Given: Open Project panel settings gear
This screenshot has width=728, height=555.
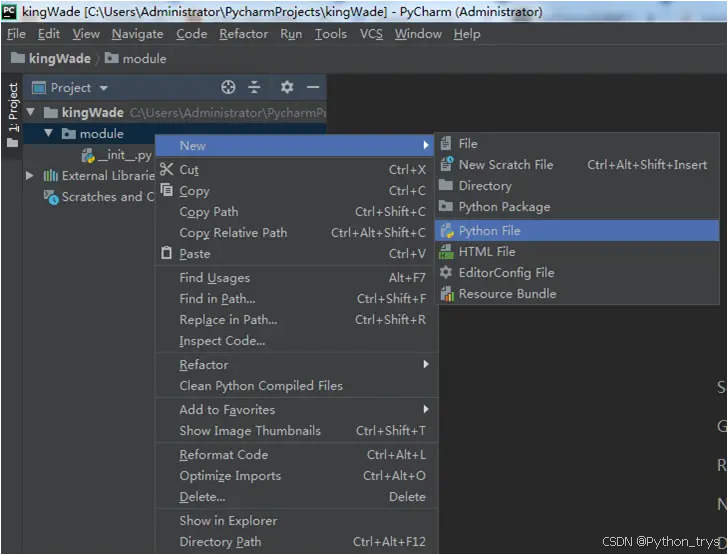Looking at the screenshot, I should (x=287, y=87).
